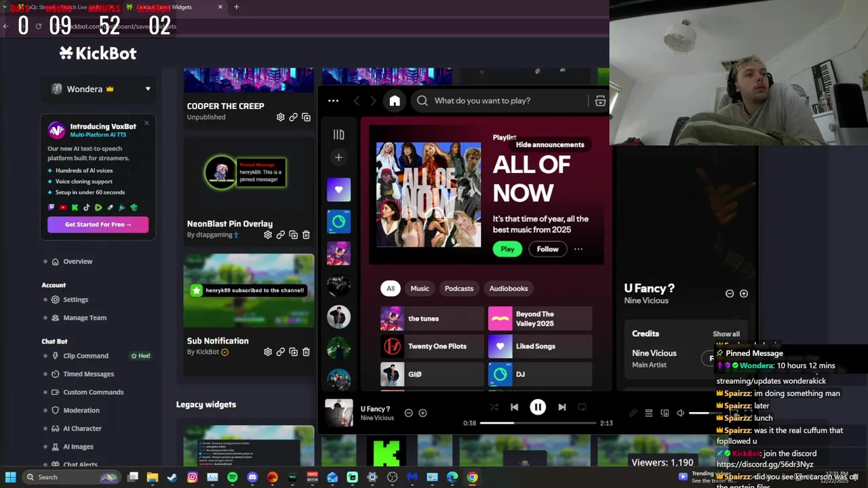Copy link for NeonBlast Pin Overlay
868x488 pixels.
(x=280, y=235)
